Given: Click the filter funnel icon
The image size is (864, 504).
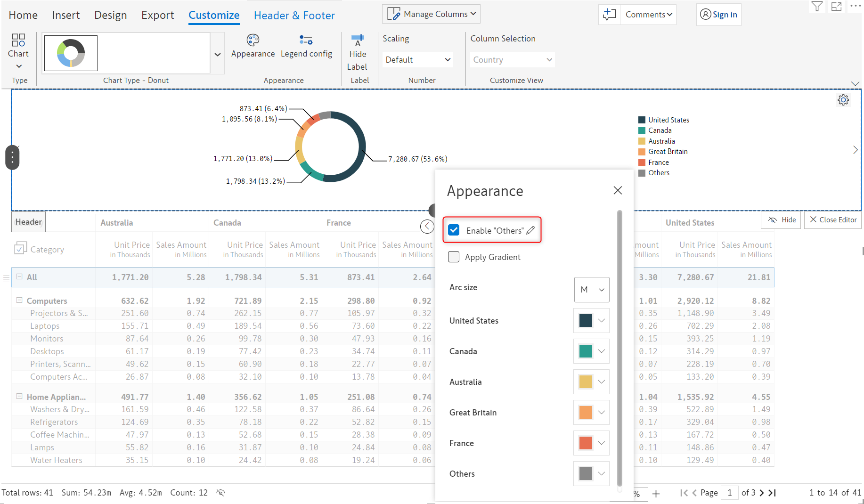Looking at the screenshot, I should coord(817,7).
